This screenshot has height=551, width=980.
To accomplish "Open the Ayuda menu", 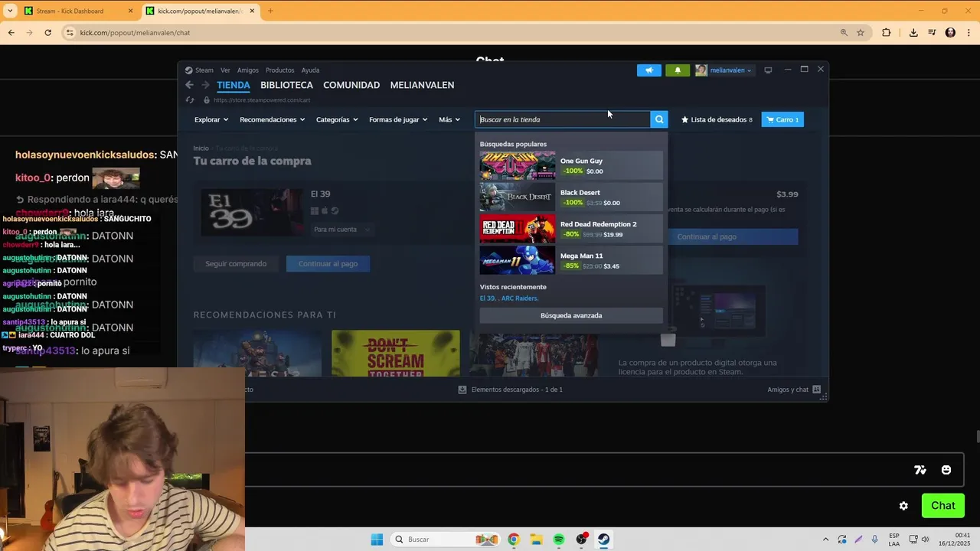I will (310, 70).
